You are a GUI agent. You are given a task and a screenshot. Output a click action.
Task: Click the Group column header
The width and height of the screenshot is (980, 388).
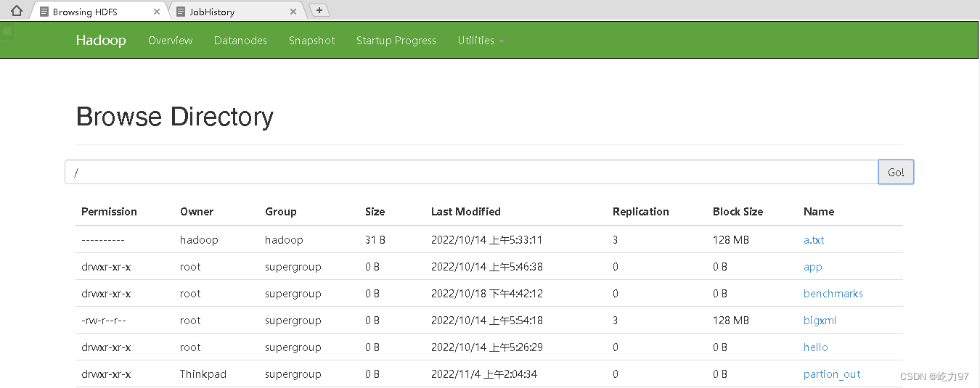(x=281, y=212)
